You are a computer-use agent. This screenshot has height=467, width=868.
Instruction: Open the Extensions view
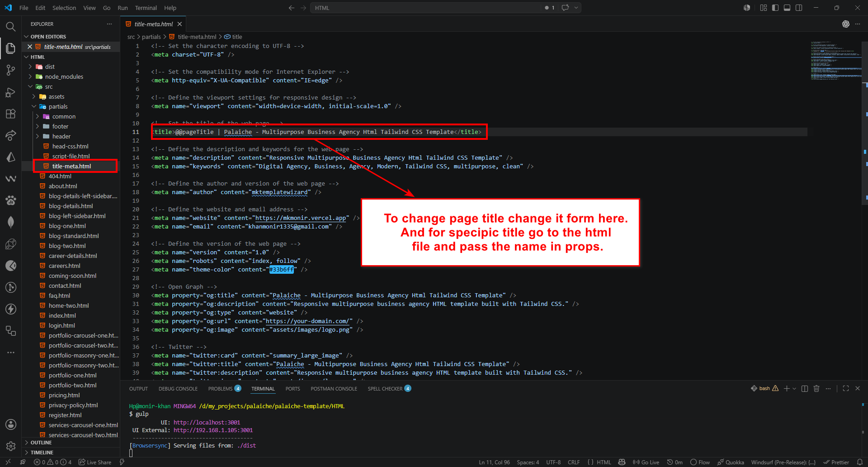tap(10, 114)
